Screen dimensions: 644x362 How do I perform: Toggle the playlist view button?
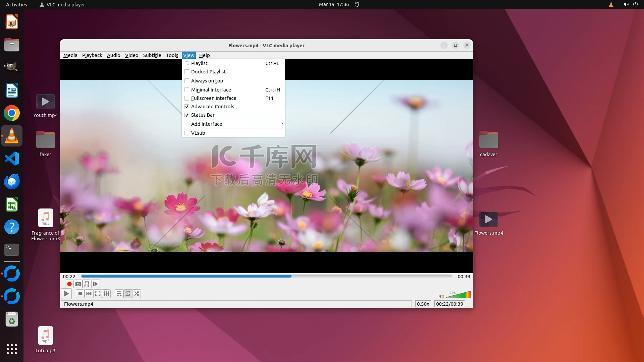[x=119, y=294]
